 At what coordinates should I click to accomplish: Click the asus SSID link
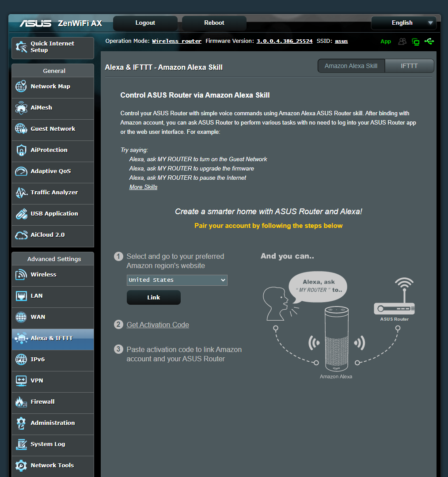(341, 41)
